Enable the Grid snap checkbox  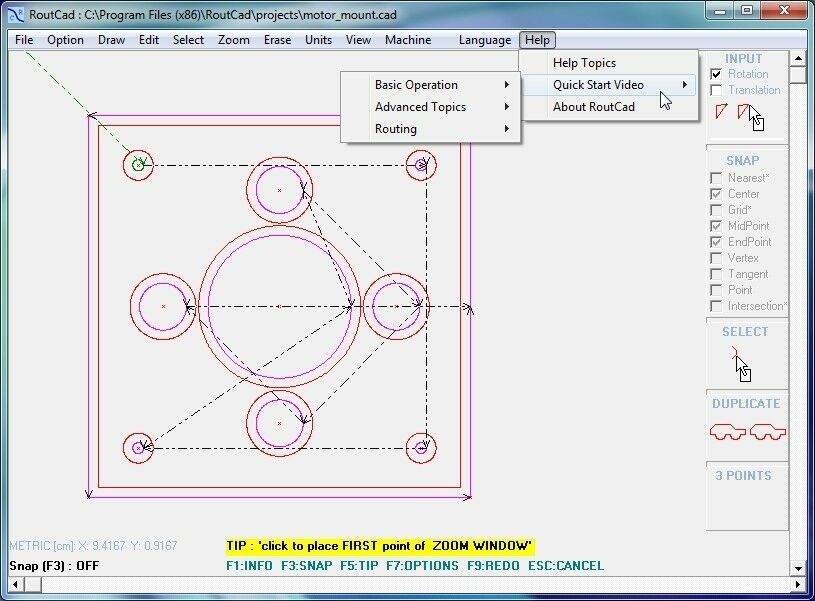tap(716, 210)
